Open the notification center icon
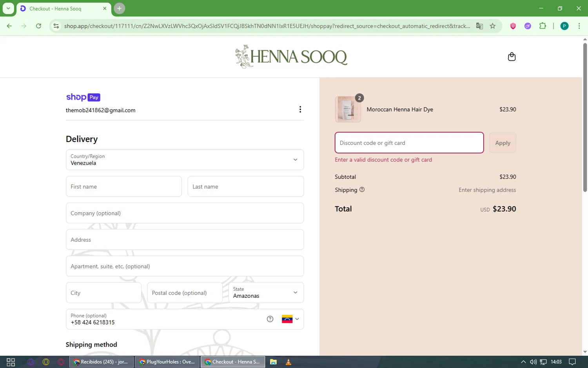 [572, 362]
